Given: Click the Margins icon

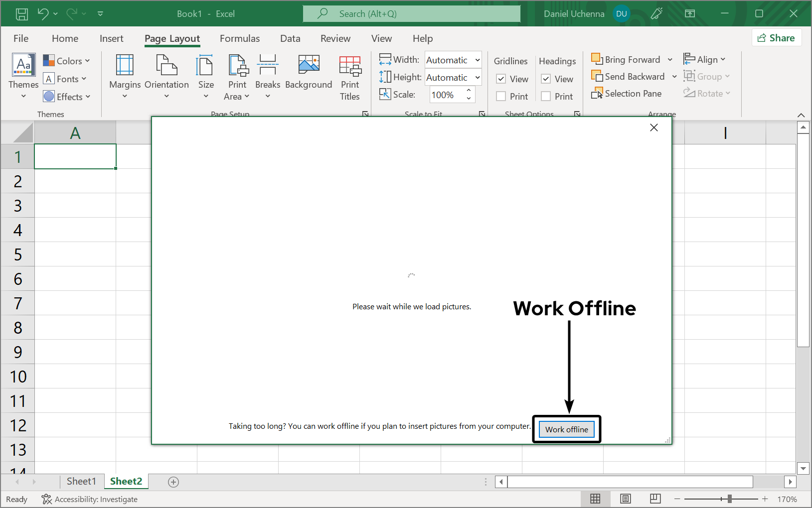Looking at the screenshot, I should [x=125, y=66].
